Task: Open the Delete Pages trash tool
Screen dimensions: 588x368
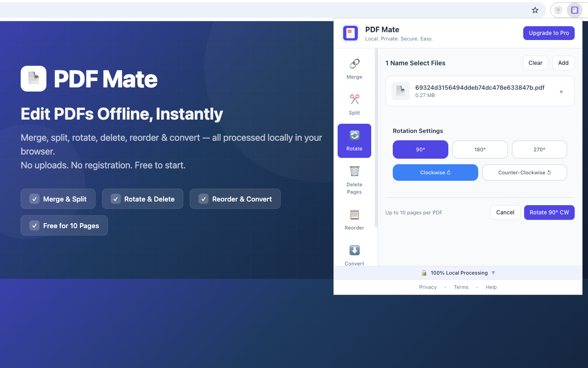Action: pyautogui.click(x=354, y=180)
